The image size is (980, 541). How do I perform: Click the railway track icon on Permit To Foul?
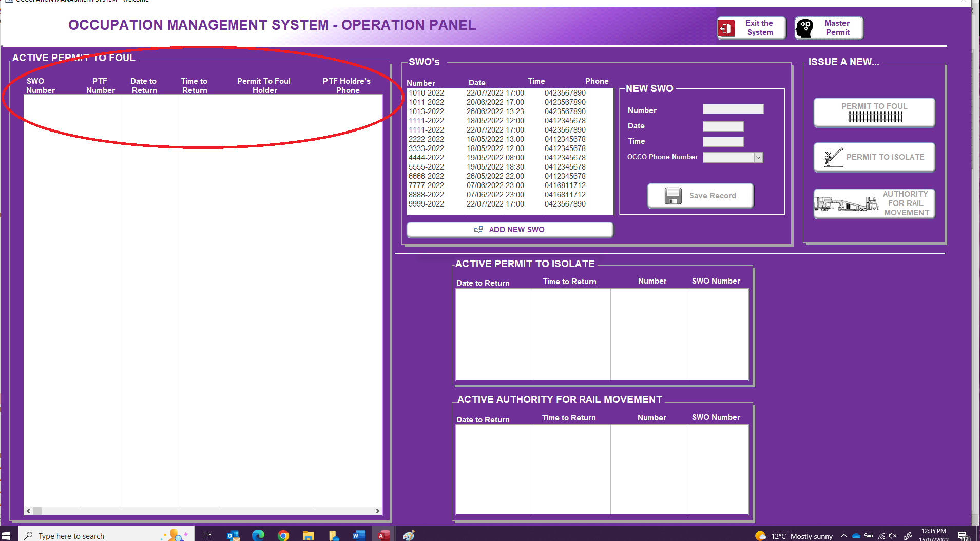coord(875,117)
